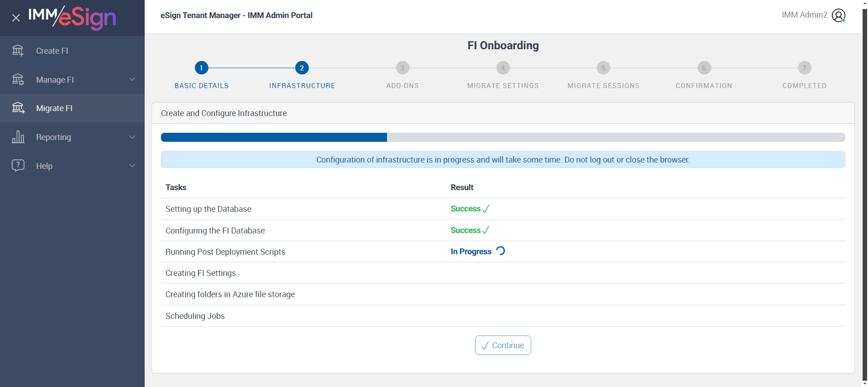Screen dimensions: 868x387
Task: Select step 1 Basic Details circle
Action: coord(201,68)
